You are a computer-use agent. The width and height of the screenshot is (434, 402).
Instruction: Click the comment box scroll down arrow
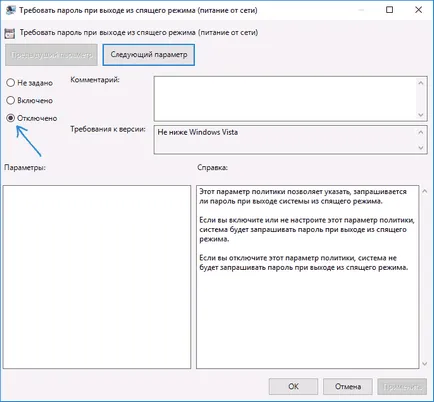(421, 115)
